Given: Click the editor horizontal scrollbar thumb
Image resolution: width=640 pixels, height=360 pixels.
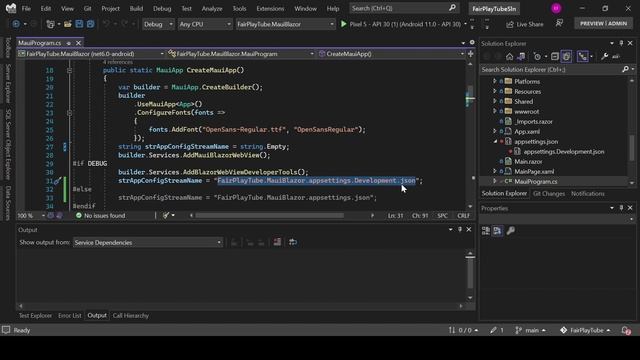Looking at the screenshot, I should [269, 216].
